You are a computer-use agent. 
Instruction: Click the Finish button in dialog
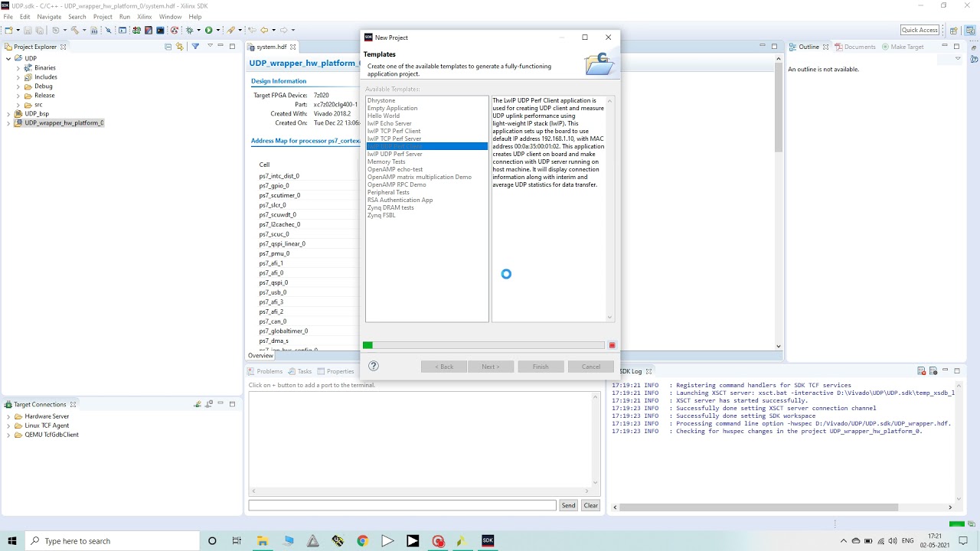[541, 367]
